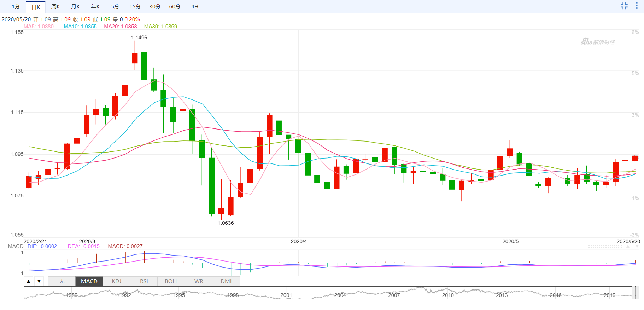
Task: Select the 5分 interval tab
Action: point(115,7)
